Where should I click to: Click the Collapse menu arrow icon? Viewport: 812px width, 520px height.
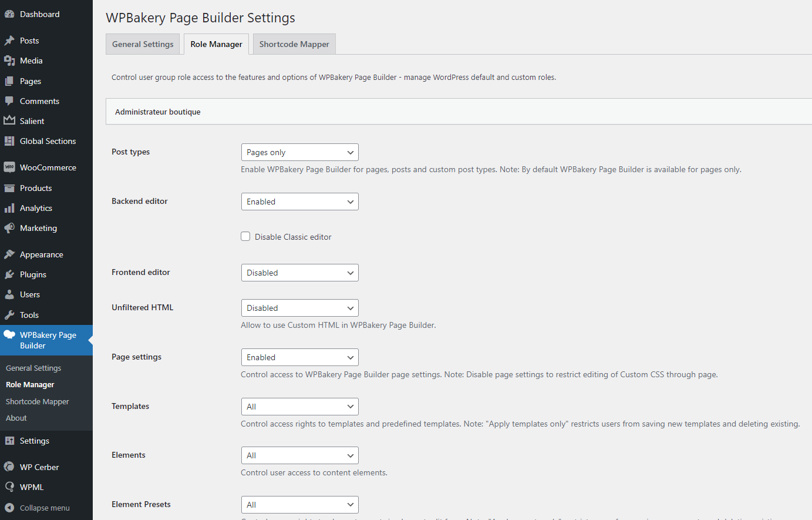coord(9,508)
